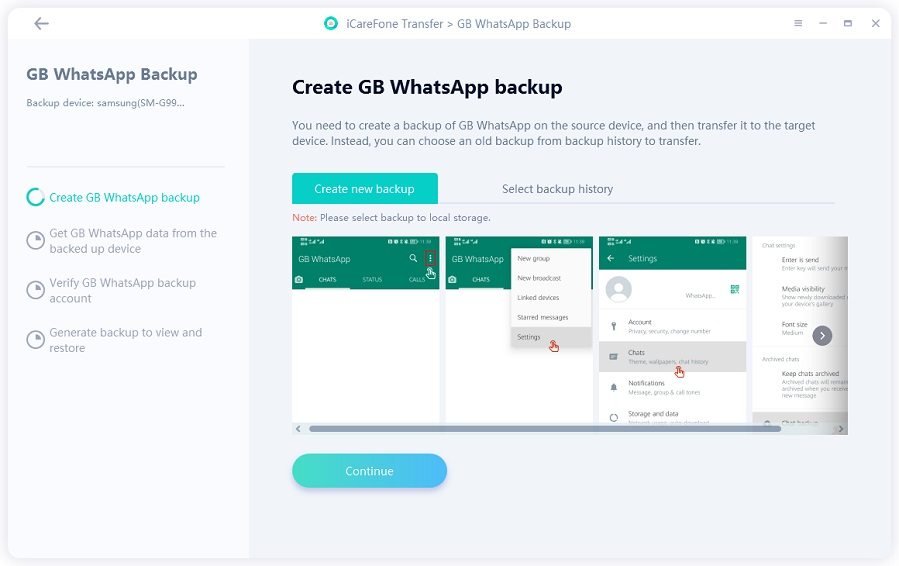Viewport: 899px width, 566px height.
Task: Select Verify GB WhatsApp backup account step
Action: (x=123, y=290)
